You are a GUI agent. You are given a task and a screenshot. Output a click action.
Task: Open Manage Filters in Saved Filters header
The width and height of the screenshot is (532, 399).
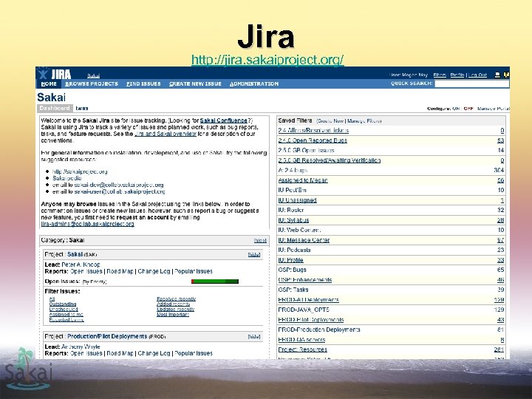tap(364, 121)
